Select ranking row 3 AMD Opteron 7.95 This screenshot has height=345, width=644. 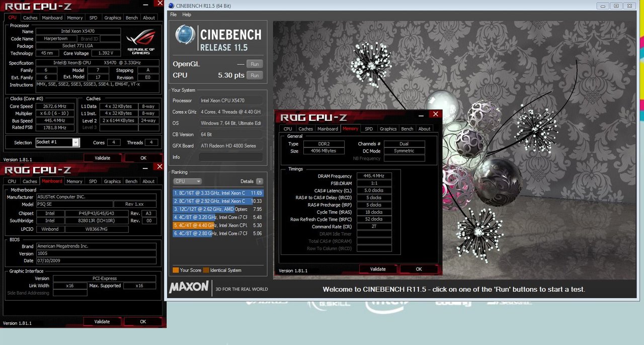[x=218, y=209]
